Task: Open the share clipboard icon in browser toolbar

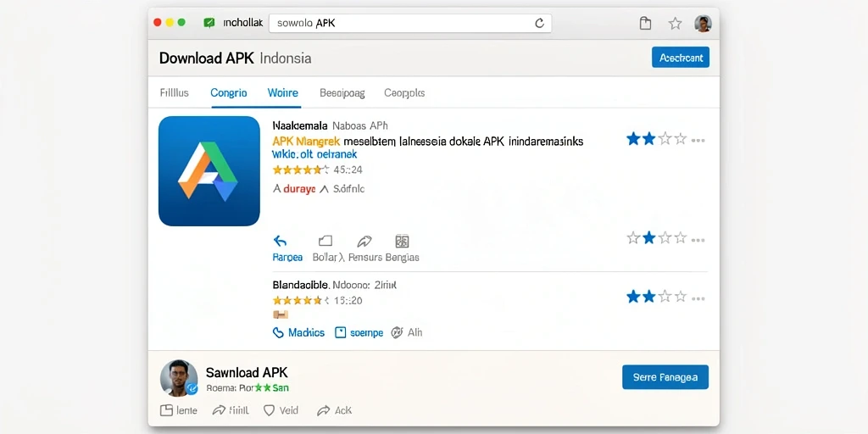Action: coord(644,23)
